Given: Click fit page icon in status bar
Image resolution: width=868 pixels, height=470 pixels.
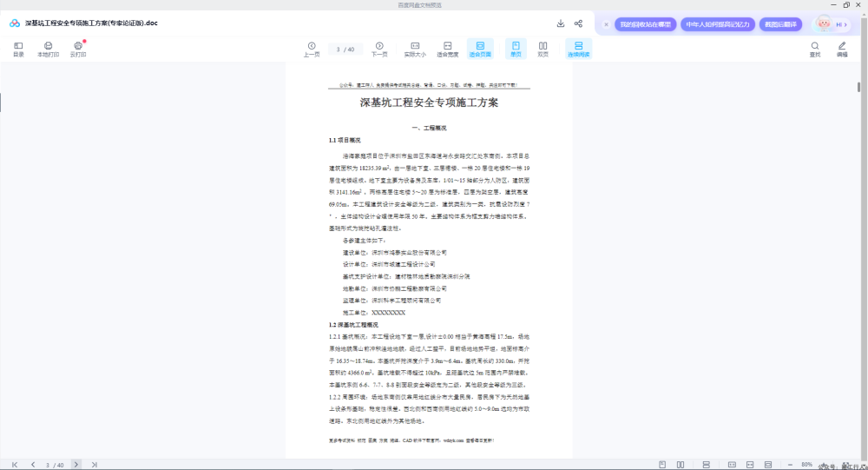Looking at the screenshot, I should [768, 465].
